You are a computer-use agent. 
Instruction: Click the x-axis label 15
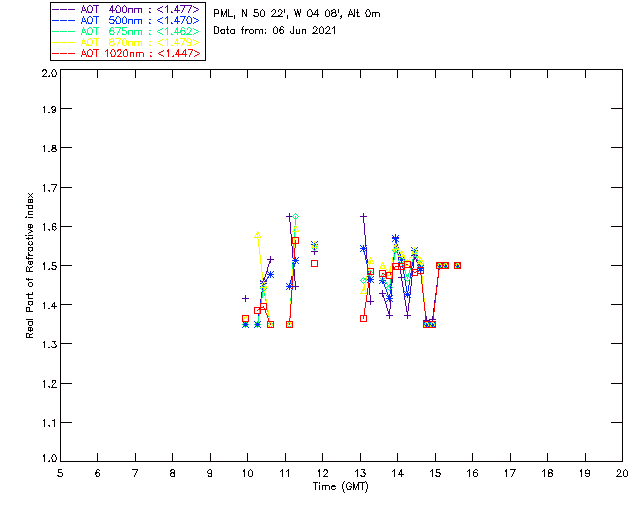(x=435, y=473)
